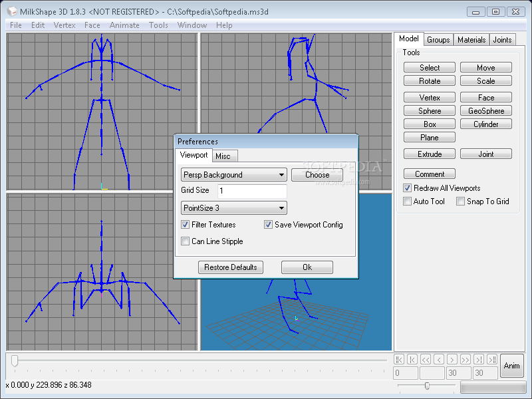Screen dimensions: 532x399
Task: Open the Help menu
Action: pyautogui.click(x=224, y=25)
